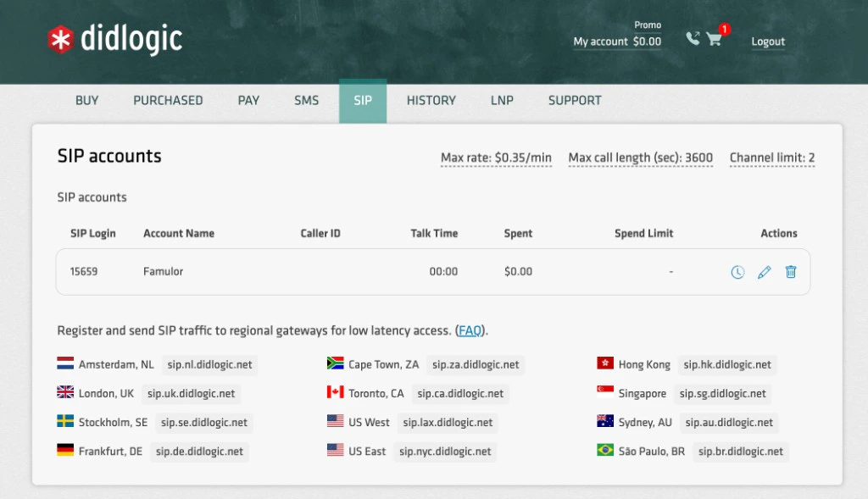Select the sip.lax.didlogic.net gateway address
The image size is (868, 499).
[448, 422]
